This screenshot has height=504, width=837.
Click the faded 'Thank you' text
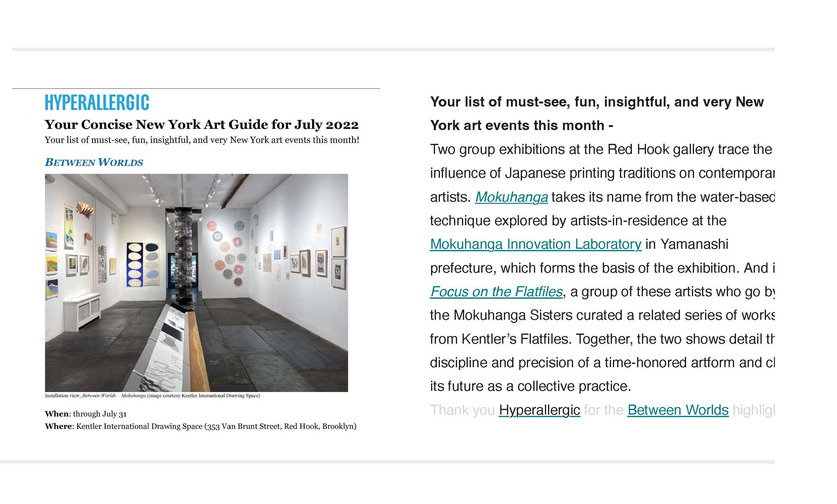[x=462, y=410]
